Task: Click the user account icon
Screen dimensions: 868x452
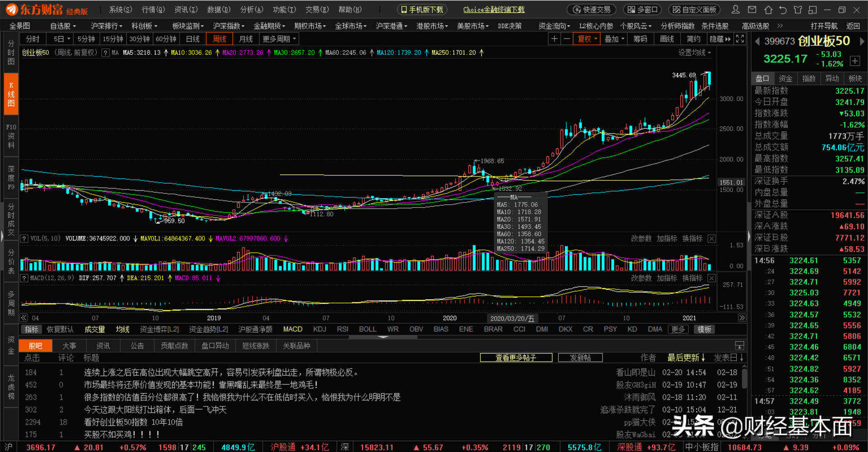Action: [x=736, y=9]
